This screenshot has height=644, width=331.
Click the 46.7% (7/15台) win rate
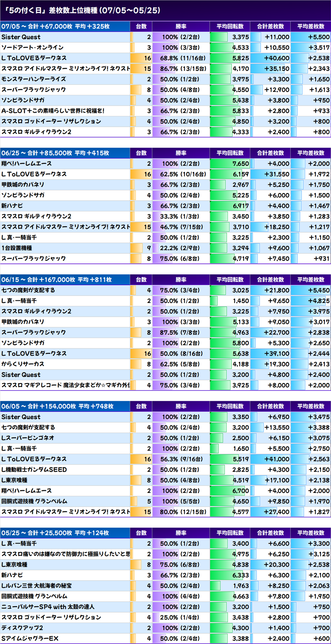tap(181, 227)
